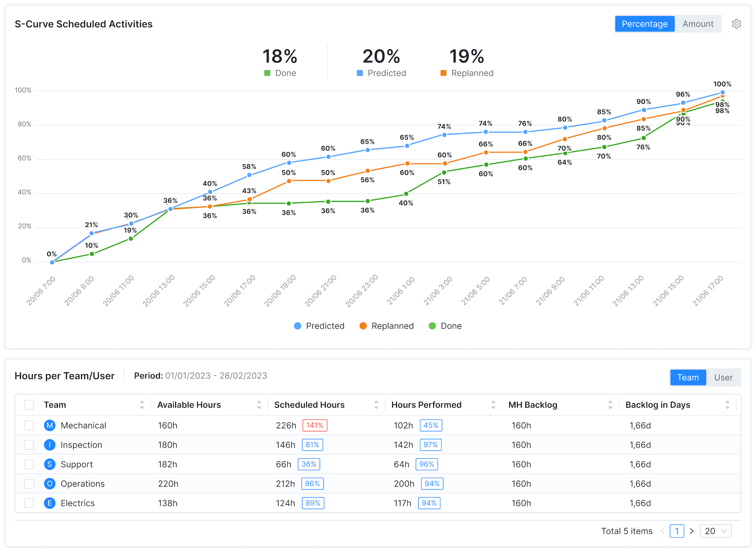Image resolution: width=756 pixels, height=550 pixels.
Task: Click the Support team S avatar icon
Action: click(x=50, y=464)
